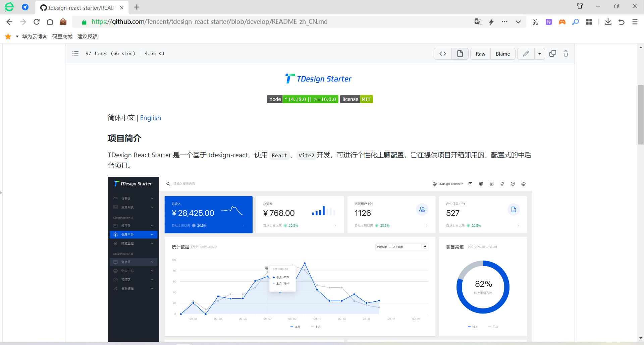The height and width of the screenshot is (345, 644).
Task: Display the source blob view
Action: 443,54
